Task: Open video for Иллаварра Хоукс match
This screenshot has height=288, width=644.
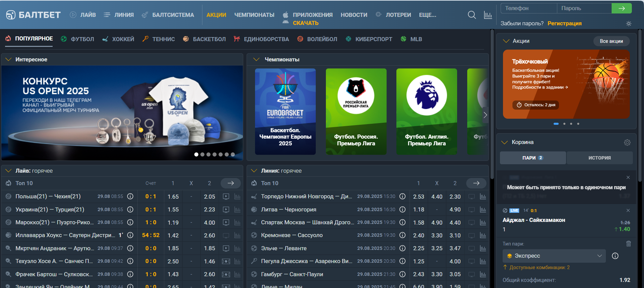Action: point(226,235)
